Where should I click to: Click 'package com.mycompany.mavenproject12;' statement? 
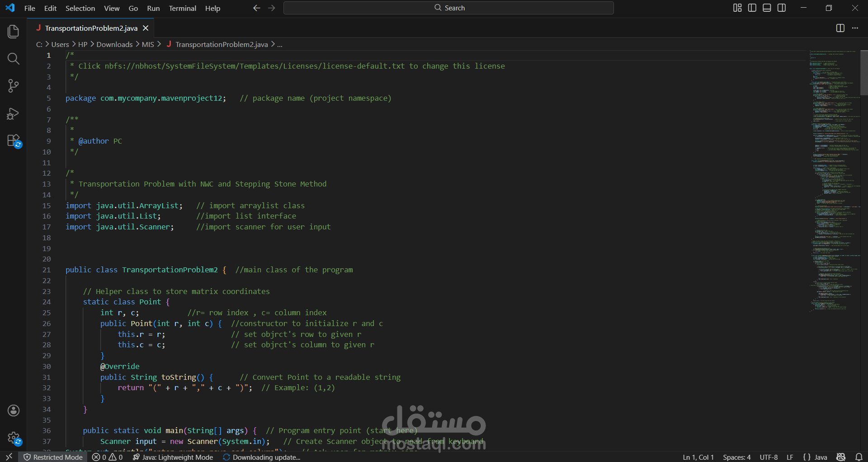[x=146, y=98]
